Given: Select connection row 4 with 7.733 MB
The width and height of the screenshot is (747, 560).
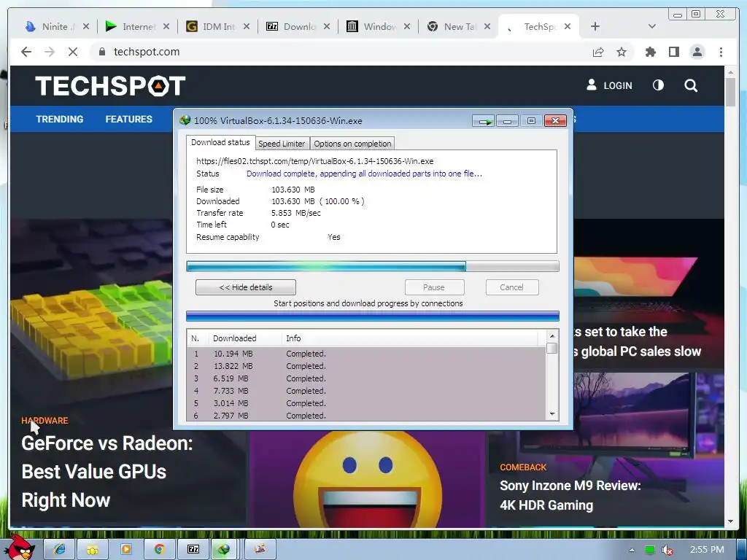Looking at the screenshot, I should coord(366,391).
